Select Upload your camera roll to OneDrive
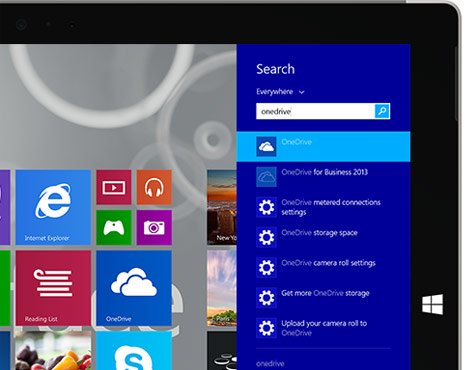 coord(323,328)
